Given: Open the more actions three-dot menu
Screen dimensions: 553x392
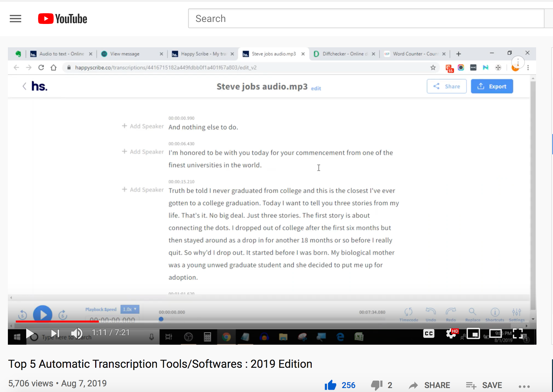Looking at the screenshot, I should 524,386.
